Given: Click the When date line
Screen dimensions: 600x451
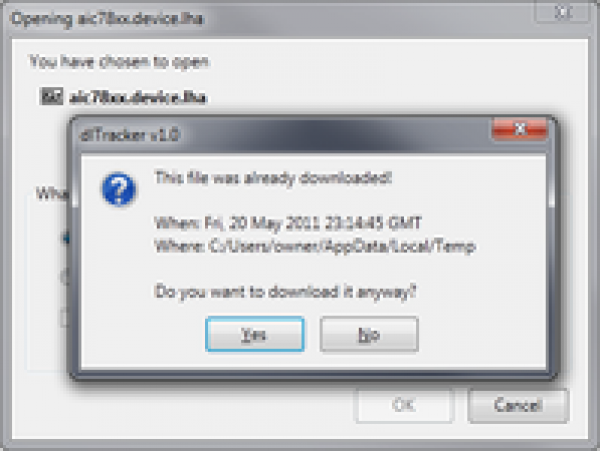Looking at the screenshot, I should coord(288,223).
